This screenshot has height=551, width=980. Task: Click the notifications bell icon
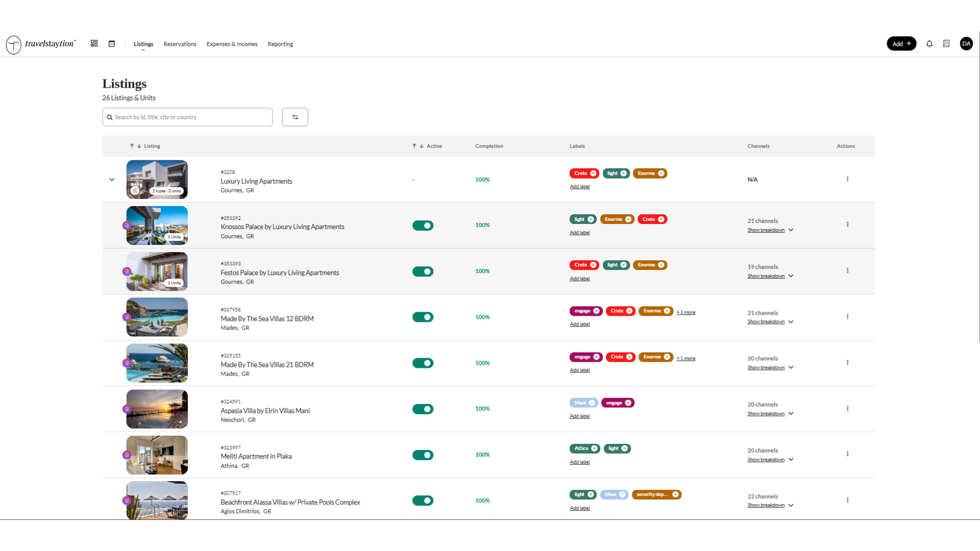(x=929, y=44)
